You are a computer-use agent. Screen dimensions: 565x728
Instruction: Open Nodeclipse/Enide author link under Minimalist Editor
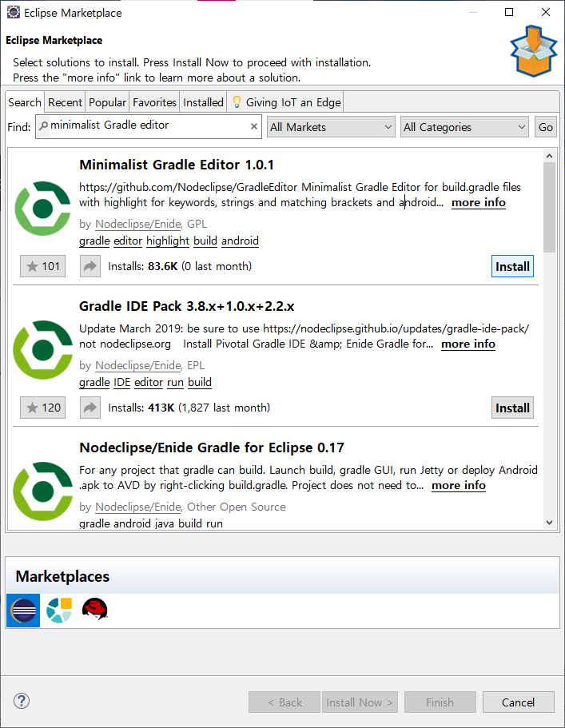pos(138,224)
